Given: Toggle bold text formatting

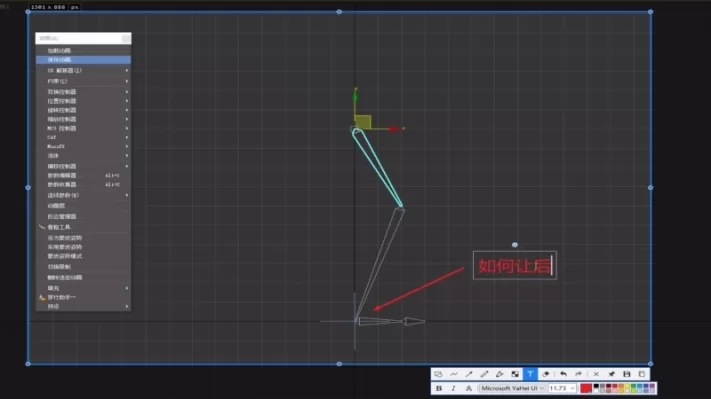Looking at the screenshot, I should click(x=438, y=388).
